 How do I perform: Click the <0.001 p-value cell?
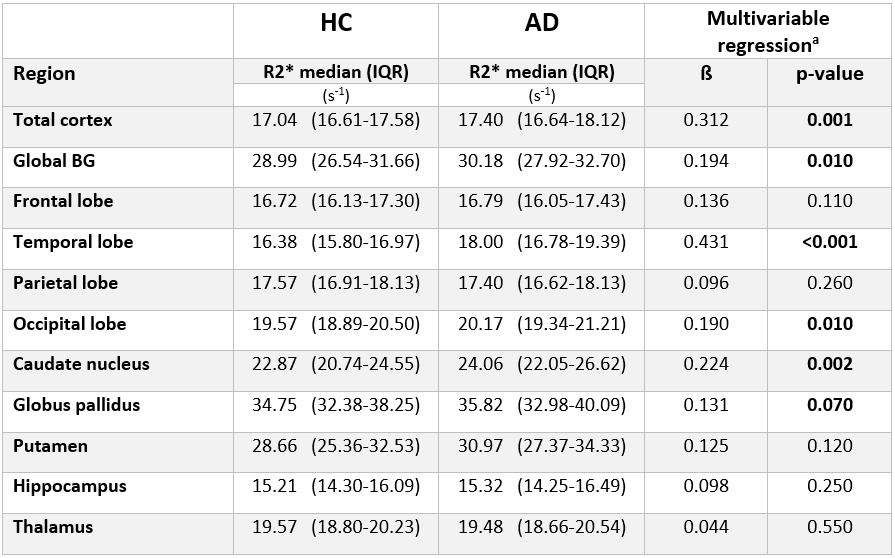coord(829,242)
